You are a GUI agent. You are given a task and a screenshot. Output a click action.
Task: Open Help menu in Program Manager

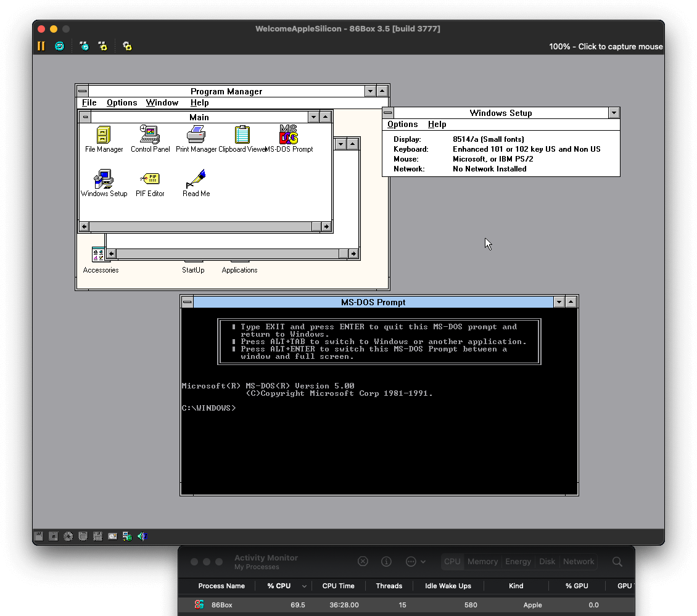click(x=200, y=102)
